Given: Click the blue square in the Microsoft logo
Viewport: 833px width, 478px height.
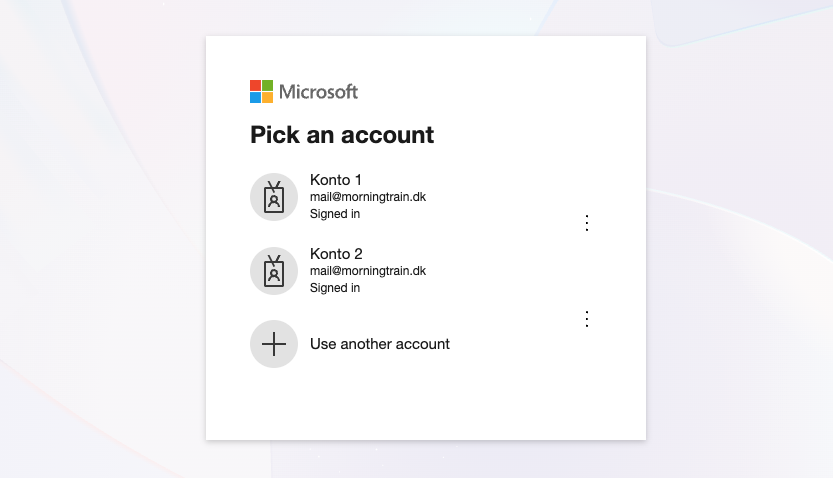Looking at the screenshot, I should [x=256, y=98].
